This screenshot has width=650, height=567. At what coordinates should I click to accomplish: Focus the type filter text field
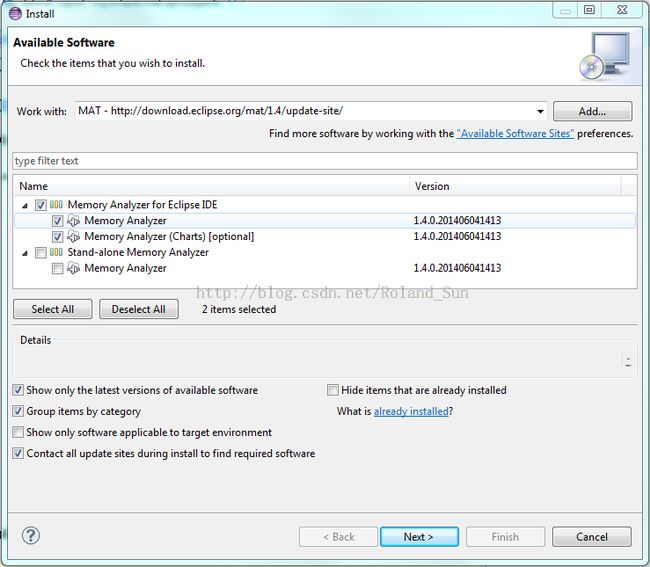(x=325, y=161)
